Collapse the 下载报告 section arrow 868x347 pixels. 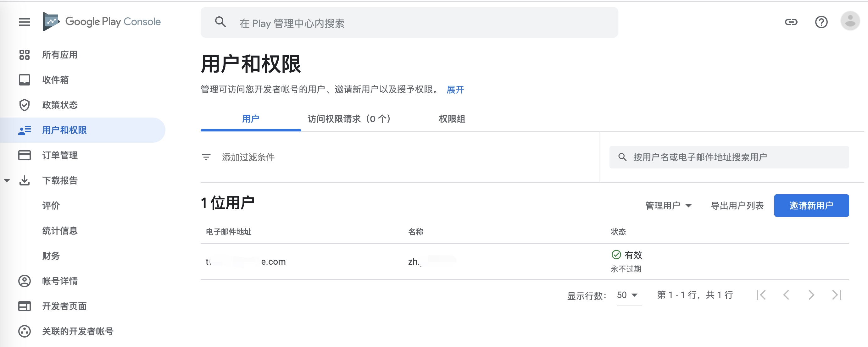[x=7, y=181]
